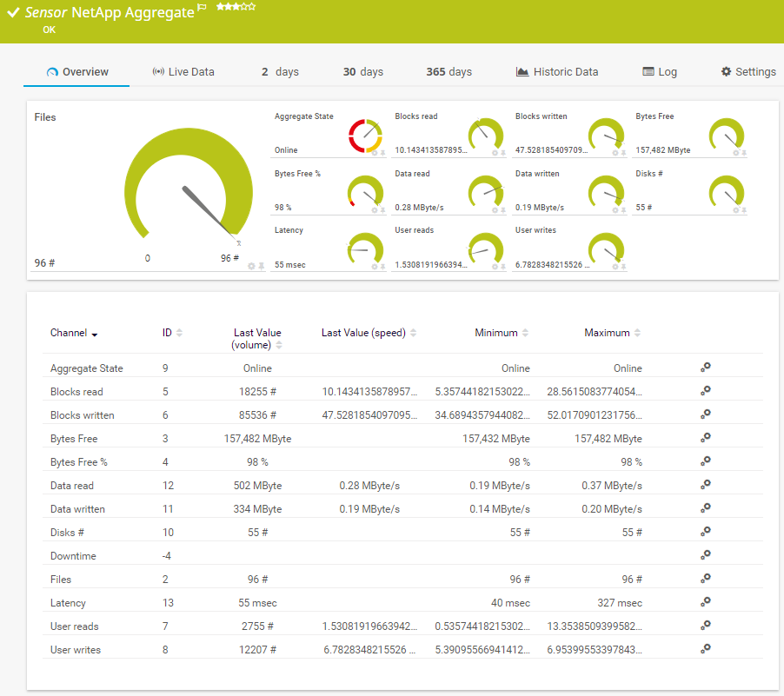Viewport: 784px width, 696px height.
Task: Open settings gear for Data written row
Action: pyautogui.click(x=706, y=508)
